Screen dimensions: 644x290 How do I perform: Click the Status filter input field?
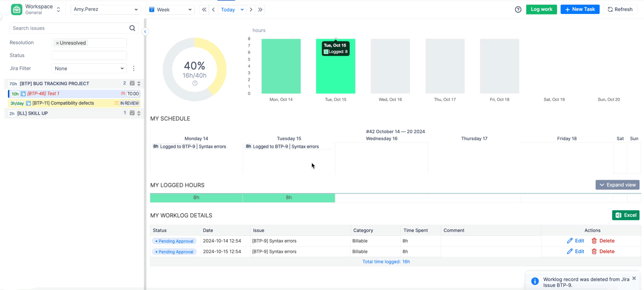coord(89,55)
